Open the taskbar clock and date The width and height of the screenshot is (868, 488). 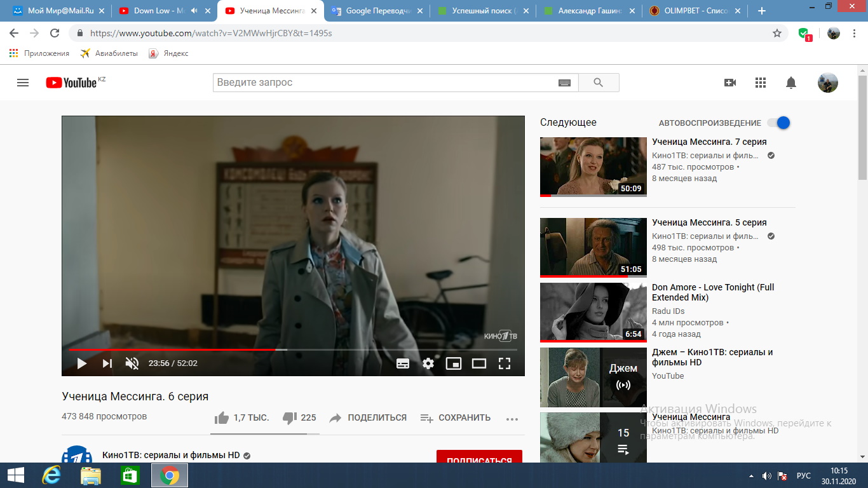(839, 475)
